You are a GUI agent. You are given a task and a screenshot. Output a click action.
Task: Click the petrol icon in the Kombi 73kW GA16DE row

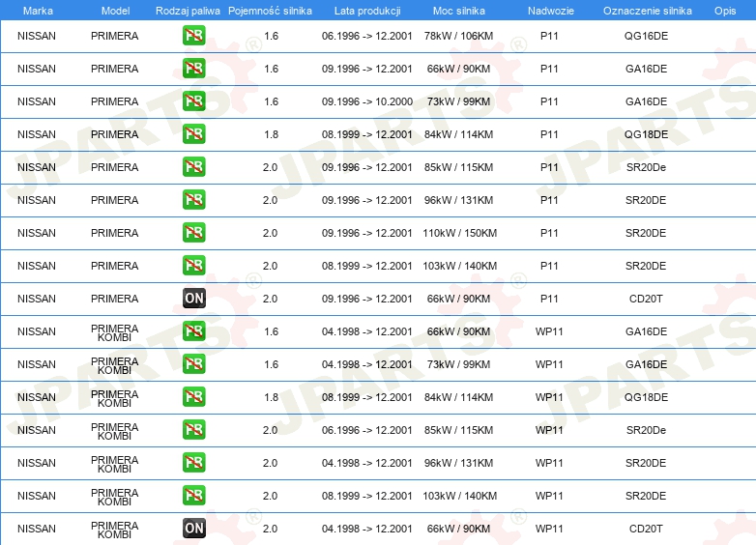(x=193, y=363)
